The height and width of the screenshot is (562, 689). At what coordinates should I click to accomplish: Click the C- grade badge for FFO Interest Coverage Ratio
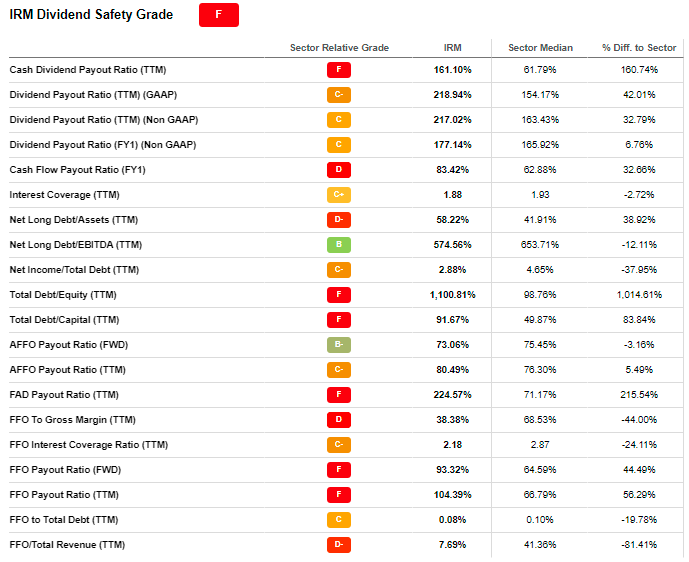pyautogui.click(x=338, y=445)
